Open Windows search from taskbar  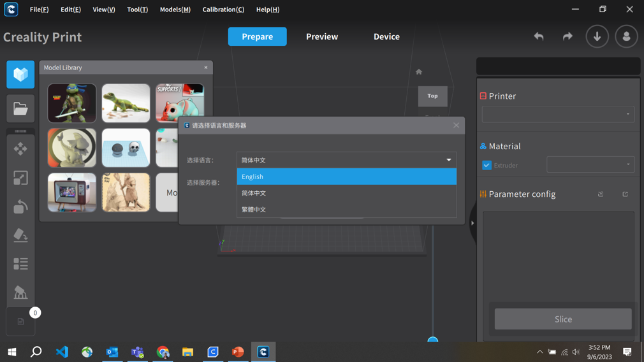coord(36,352)
